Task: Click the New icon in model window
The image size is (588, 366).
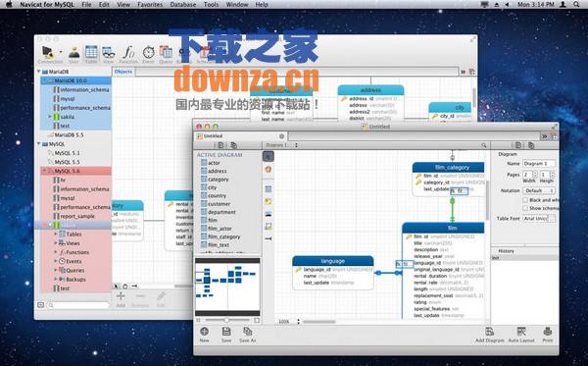Action: click(205, 331)
